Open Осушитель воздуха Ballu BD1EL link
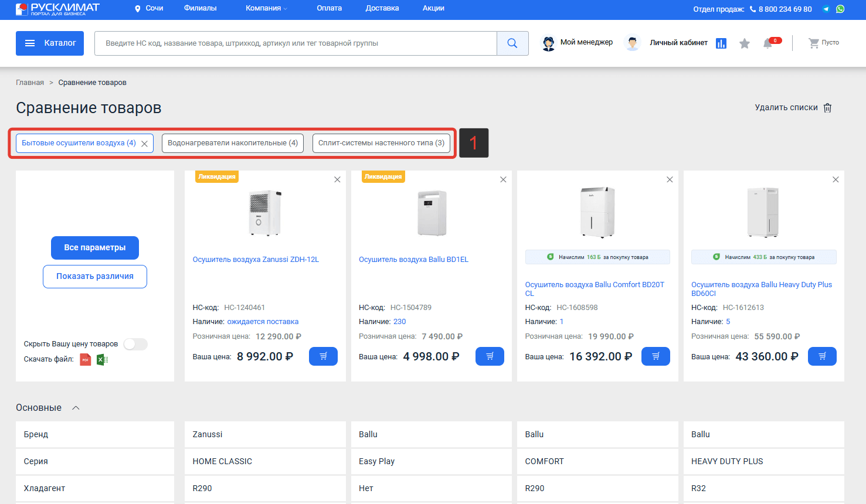This screenshot has width=866, height=504. click(413, 260)
